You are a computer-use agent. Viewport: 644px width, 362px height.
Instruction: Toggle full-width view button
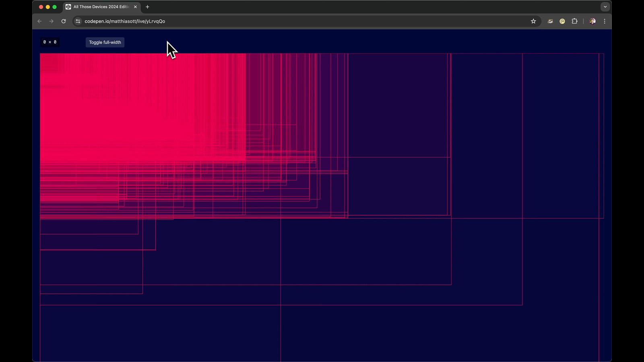105,42
